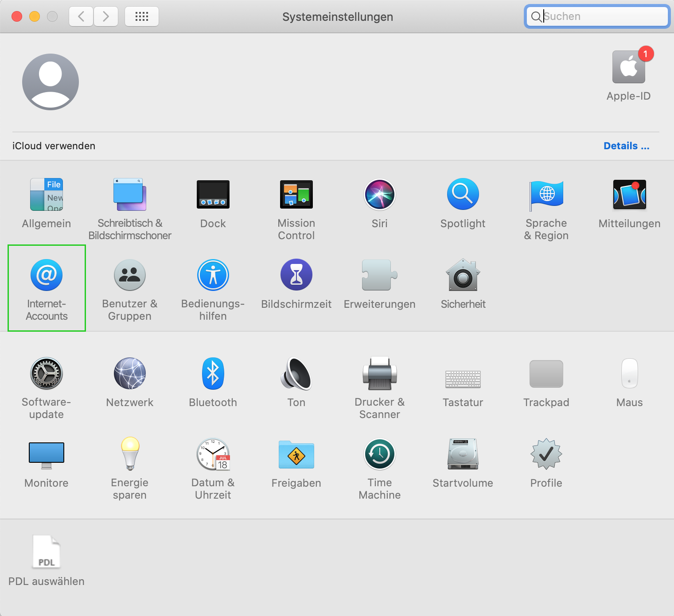This screenshot has height=616, width=674.
Task: Go forward with the right arrow button
Action: pyautogui.click(x=106, y=16)
